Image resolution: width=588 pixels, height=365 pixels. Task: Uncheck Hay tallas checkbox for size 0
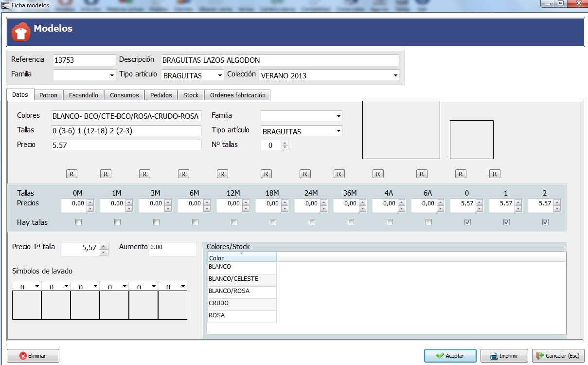coord(467,222)
